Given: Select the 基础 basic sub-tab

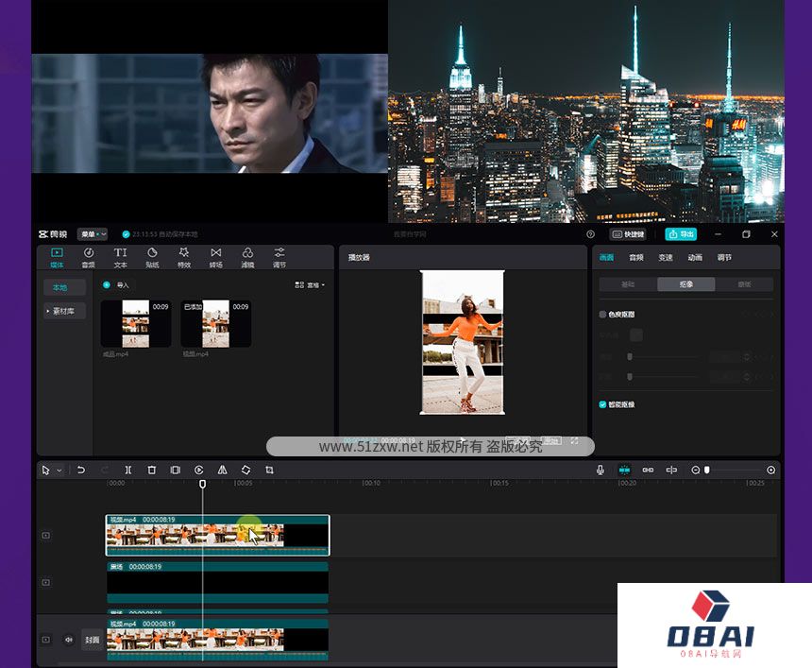Looking at the screenshot, I should pyautogui.click(x=628, y=284).
